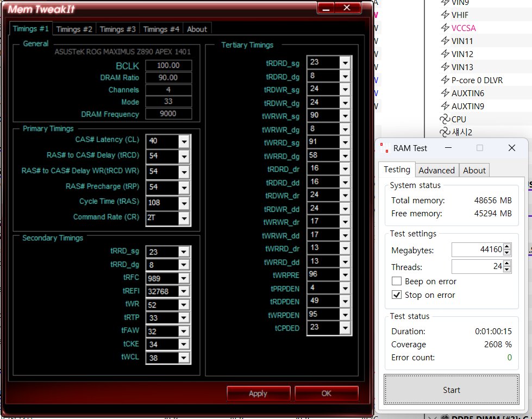Start the RAM Test

coord(451,390)
